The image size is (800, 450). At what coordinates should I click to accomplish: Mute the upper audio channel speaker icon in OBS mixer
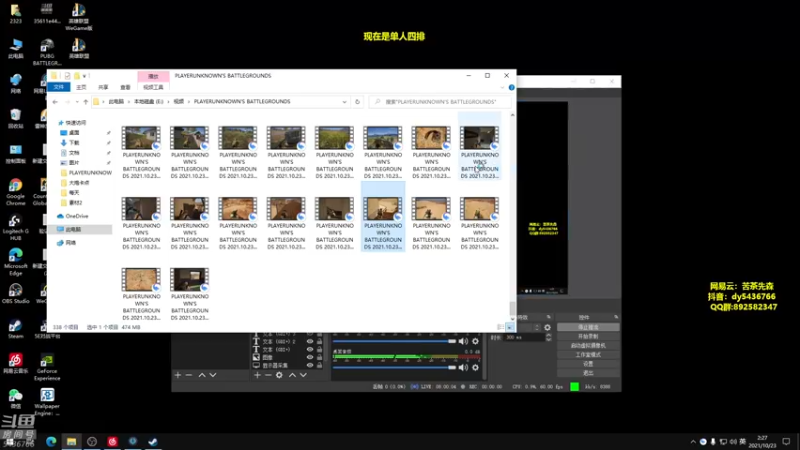pyautogui.click(x=463, y=341)
